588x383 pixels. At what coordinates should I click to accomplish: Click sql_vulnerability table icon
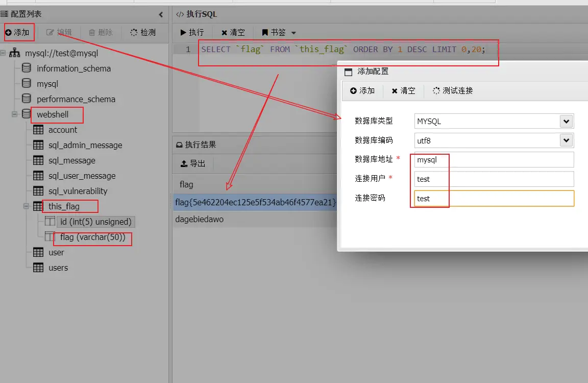click(x=38, y=191)
